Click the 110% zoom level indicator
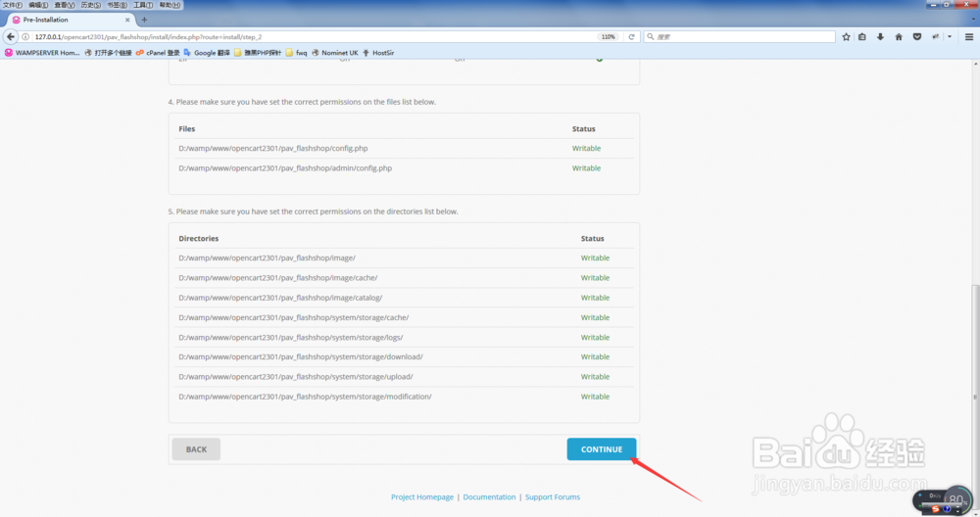The height and width of the screenshot is (517, 980). [x=609, y=37]
